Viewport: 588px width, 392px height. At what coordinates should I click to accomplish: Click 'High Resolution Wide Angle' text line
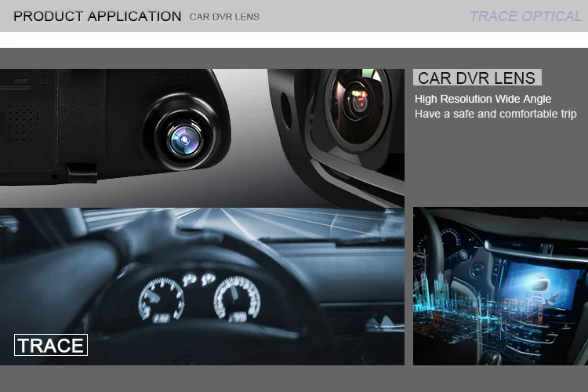(x=483, y=99)
